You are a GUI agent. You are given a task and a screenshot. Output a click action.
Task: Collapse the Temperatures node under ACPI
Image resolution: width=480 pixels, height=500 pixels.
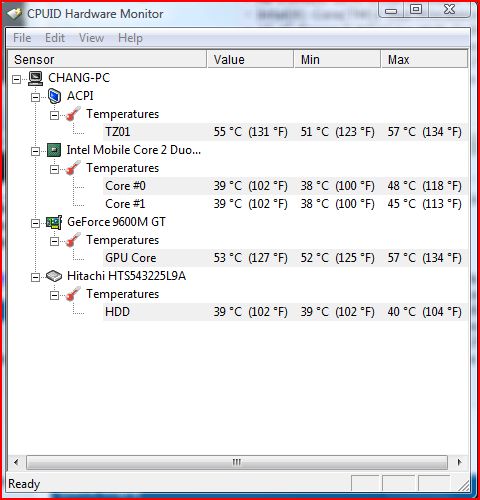54,115
